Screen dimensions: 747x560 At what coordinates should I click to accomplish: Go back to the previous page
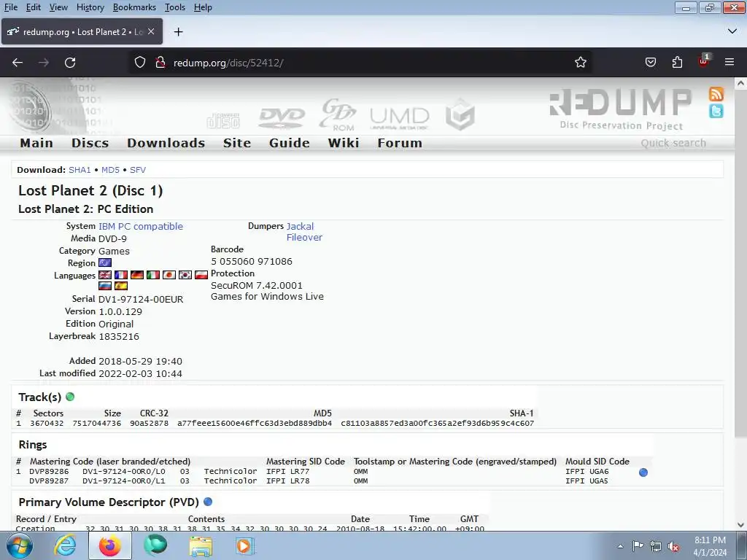(x=18, y=63)
